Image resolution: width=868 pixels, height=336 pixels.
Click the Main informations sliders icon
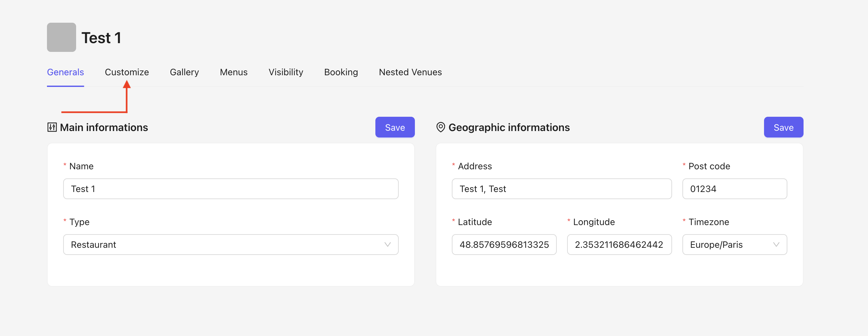click(52, 127)
